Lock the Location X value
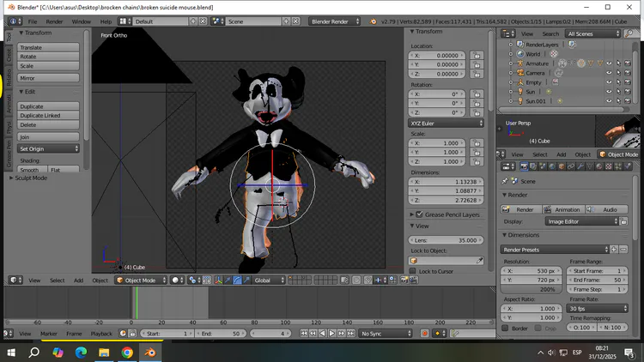644x362 pixels. click(477, 56)
